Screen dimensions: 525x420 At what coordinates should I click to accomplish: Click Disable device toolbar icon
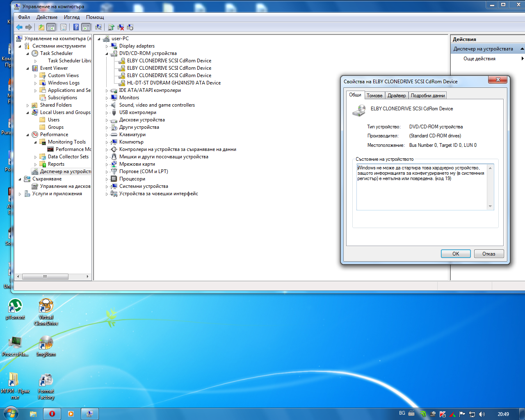(x=130, y=27)
